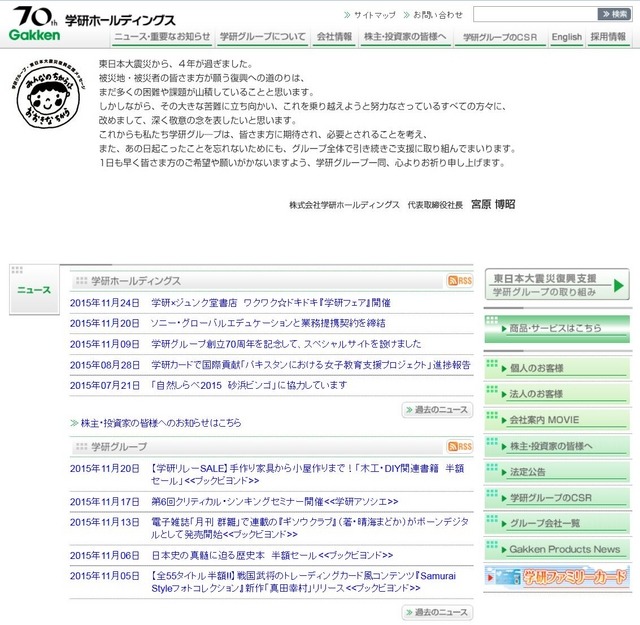Open the 株主・投資家の皆様へ menu item

click(405, 37)
